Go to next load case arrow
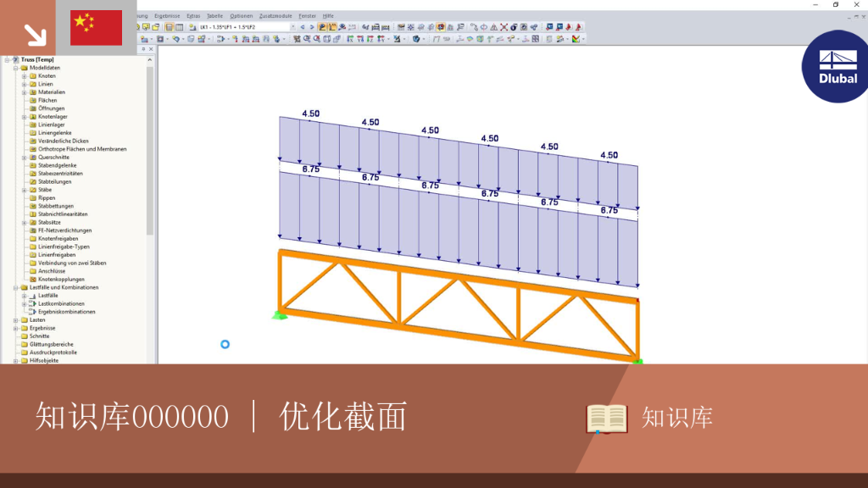Viewport: 868px width, 488px height. click(x=312, y=27)
